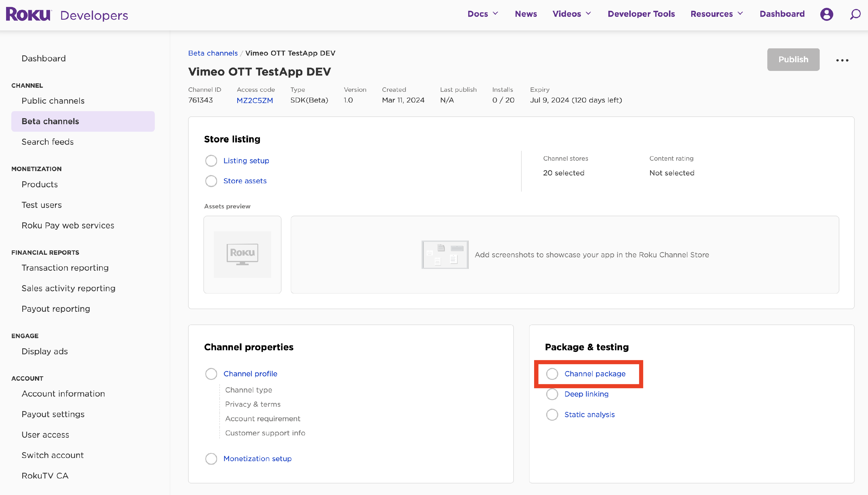This screenshot has height=495, width=868.
Task: Open Payout settings
Action: pyautogui.click(x=53, y=414)
